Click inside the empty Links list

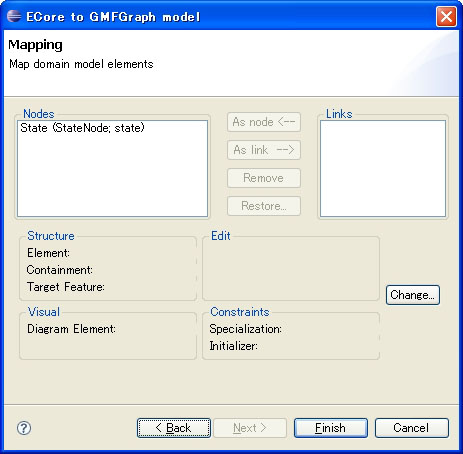point(383,169)
